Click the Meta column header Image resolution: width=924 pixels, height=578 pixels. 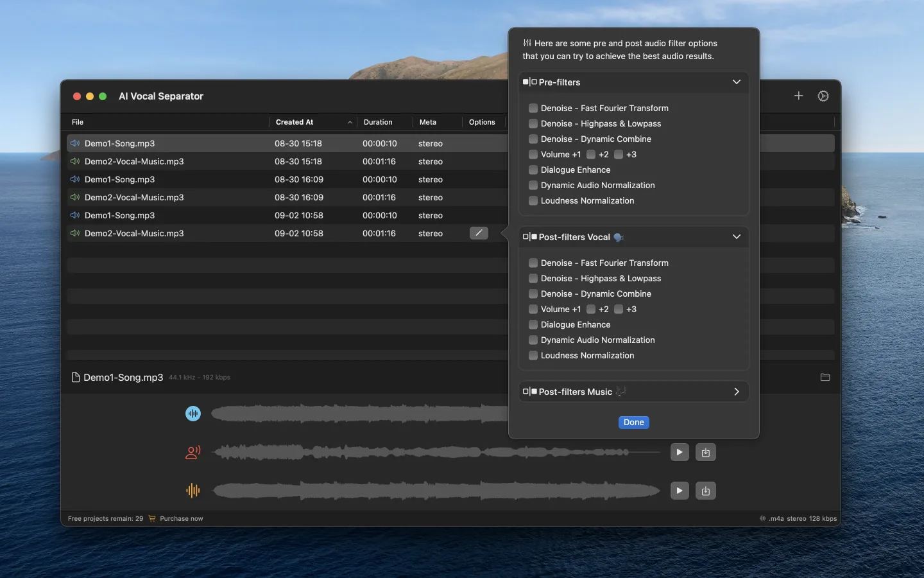point(438,122)
